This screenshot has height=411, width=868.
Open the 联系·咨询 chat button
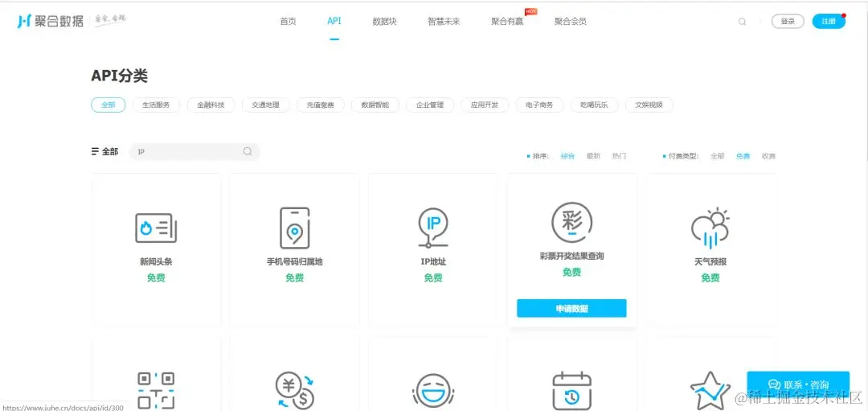pos(798,384)
